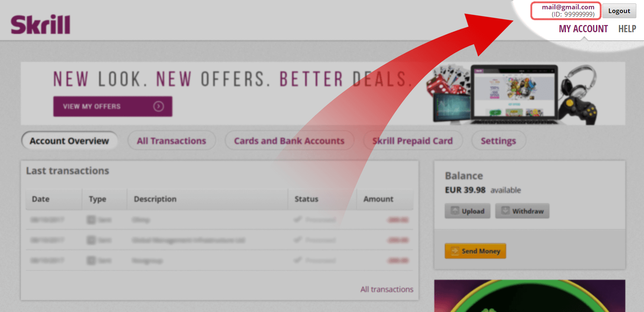Switch to Cards and Bank Accounts tab
644x312 pixels.
289,141
